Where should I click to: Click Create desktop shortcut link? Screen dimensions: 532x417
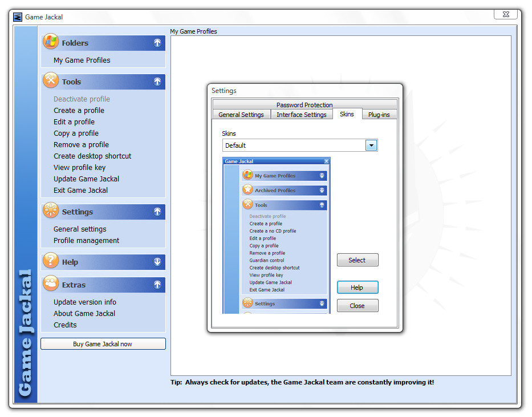[92, 156]
